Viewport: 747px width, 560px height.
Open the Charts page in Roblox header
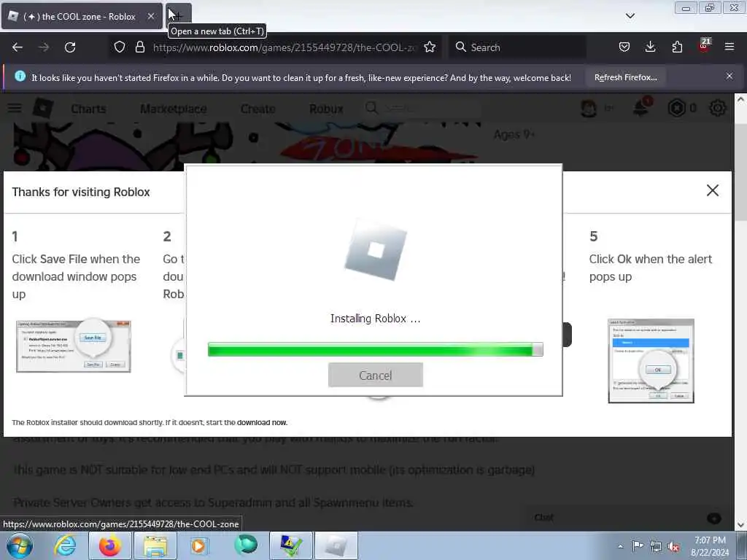[x=88, y=109]
